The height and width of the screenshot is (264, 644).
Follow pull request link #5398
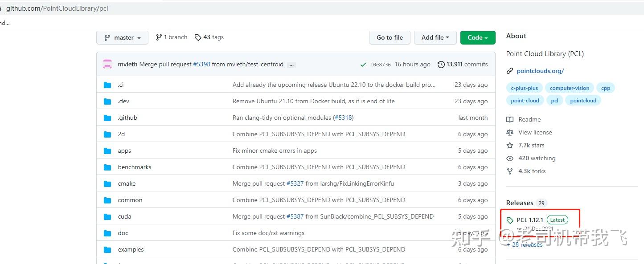201,64
